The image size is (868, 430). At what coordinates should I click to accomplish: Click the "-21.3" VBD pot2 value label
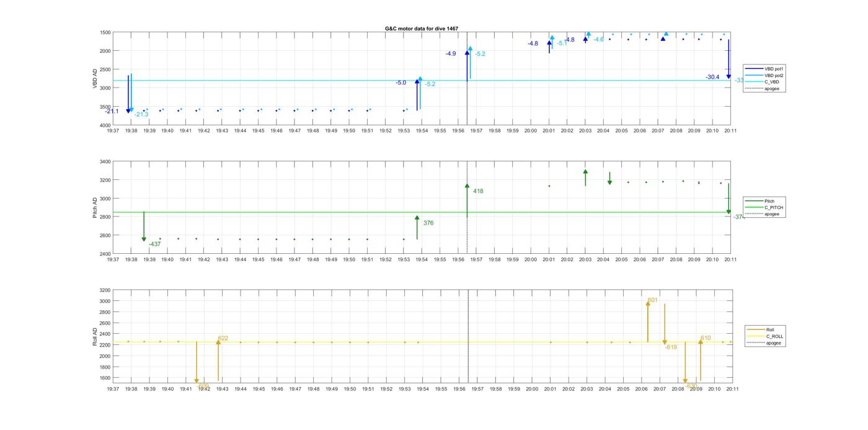141,114
